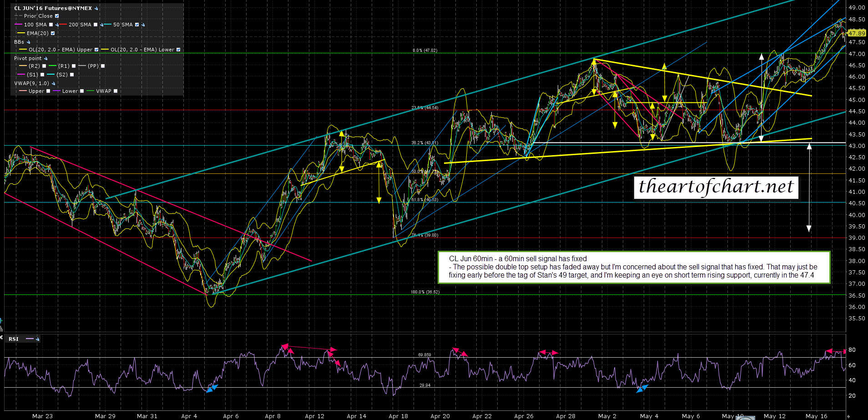Configure Pivot point study with wrench icon
The width and height of the screenshot is (868, 420).
click(x=45, y=58)
